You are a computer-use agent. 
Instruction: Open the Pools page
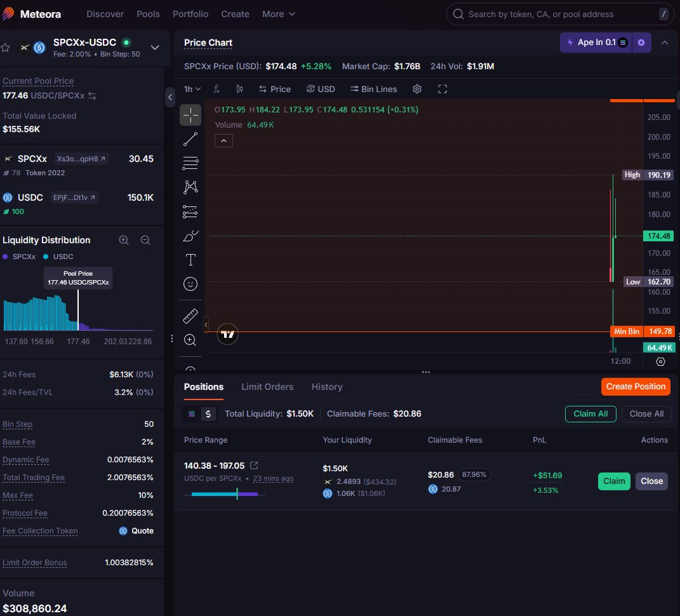click(x=149, y=14)
